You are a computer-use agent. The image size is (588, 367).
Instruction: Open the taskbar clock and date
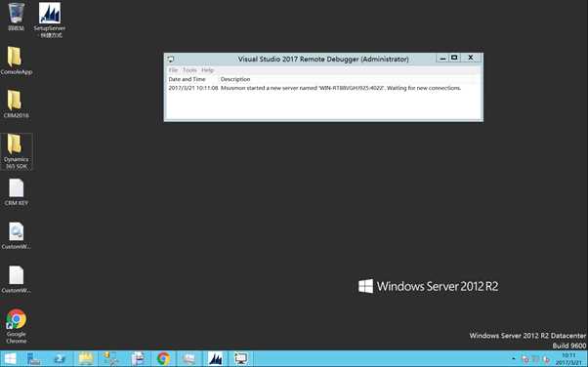pyautogui.click(x=568, y=359)
